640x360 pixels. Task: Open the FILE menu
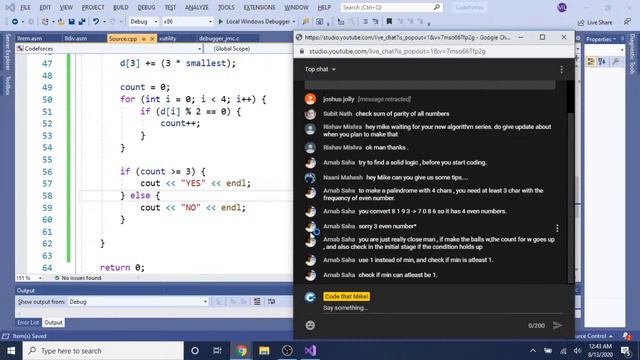tap(25, 7)
